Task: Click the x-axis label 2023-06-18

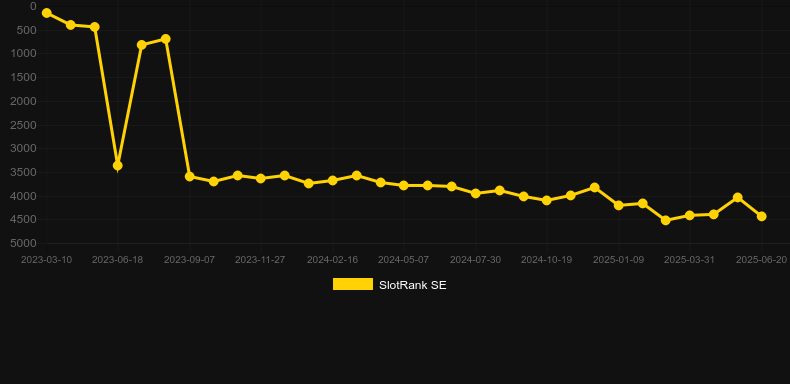Action: 117,260
